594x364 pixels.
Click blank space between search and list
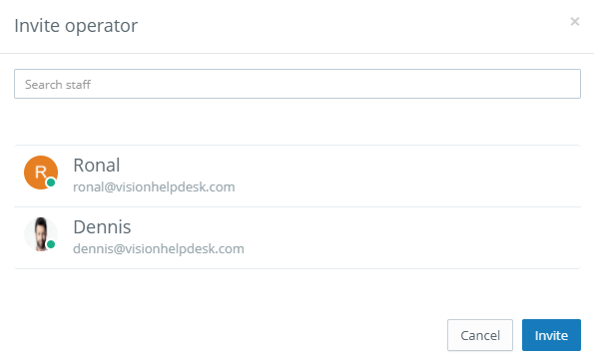(x=297, y=122)
